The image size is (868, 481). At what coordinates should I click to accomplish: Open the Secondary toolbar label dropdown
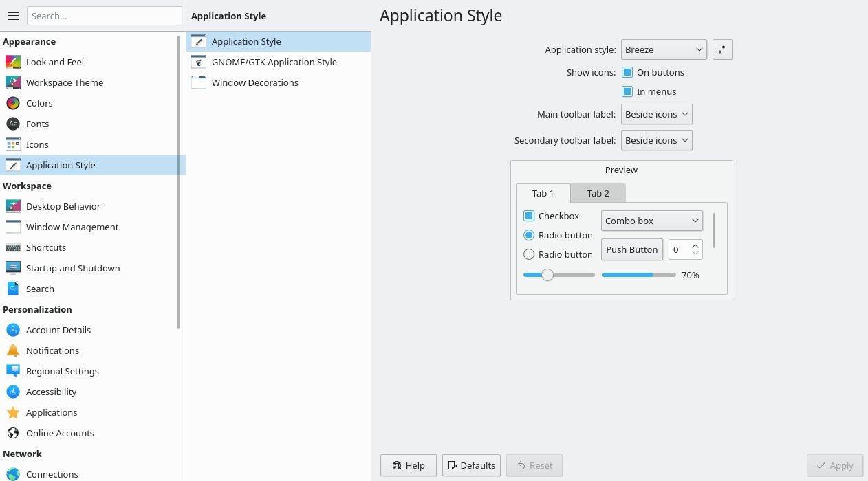pyautogui.click(x=657, y=140)
